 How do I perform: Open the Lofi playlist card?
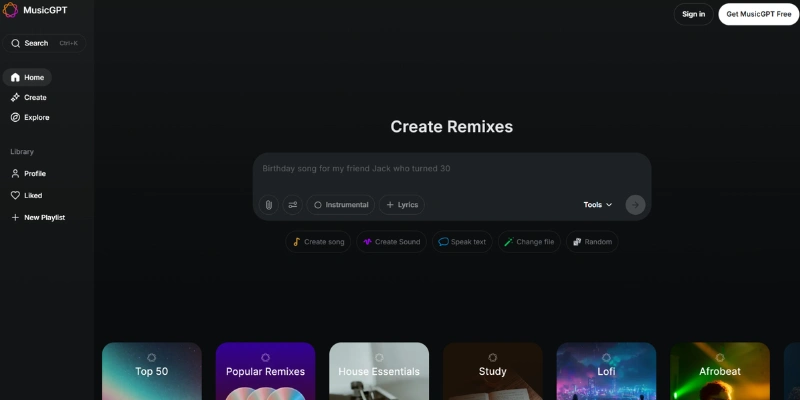coord(606,371)
